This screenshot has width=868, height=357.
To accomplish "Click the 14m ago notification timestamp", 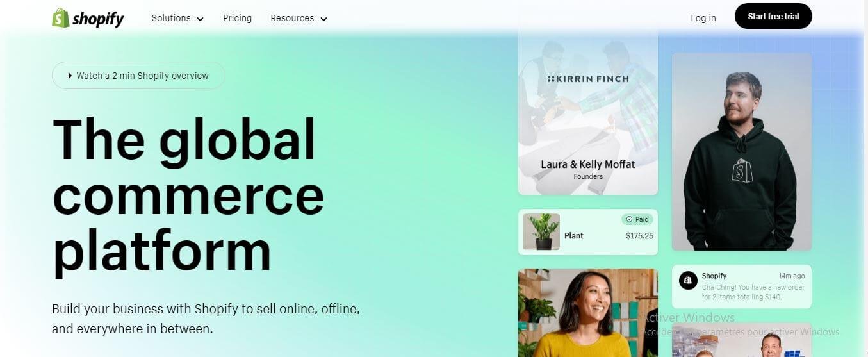I will pyautogui.click(x=791, y=276).
